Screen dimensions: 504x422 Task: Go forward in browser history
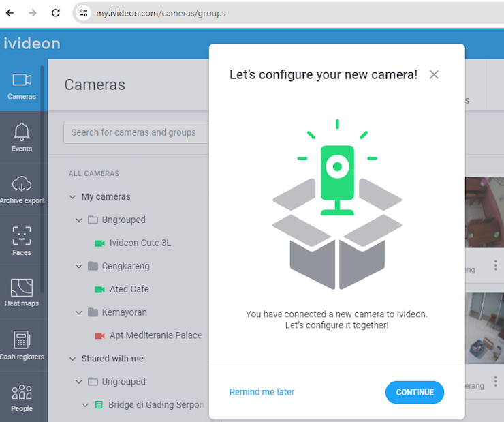click(33, 13)
